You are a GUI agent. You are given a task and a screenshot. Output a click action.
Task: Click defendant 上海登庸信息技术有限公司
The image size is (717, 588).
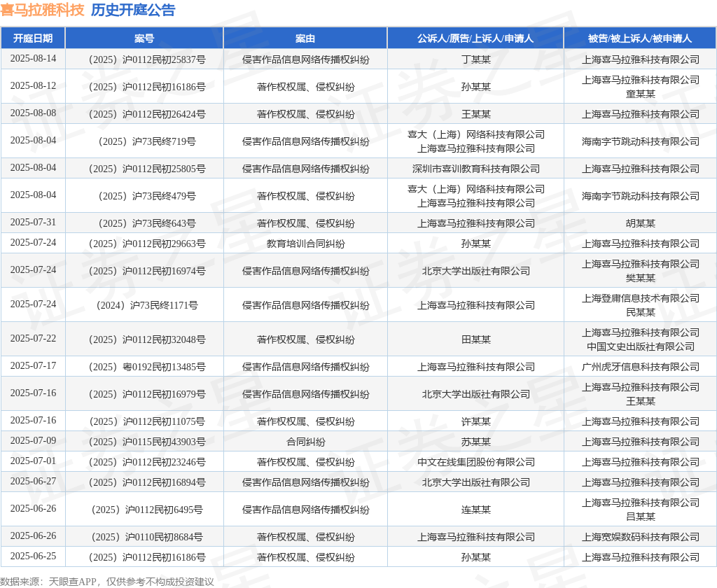pos(640,298)
